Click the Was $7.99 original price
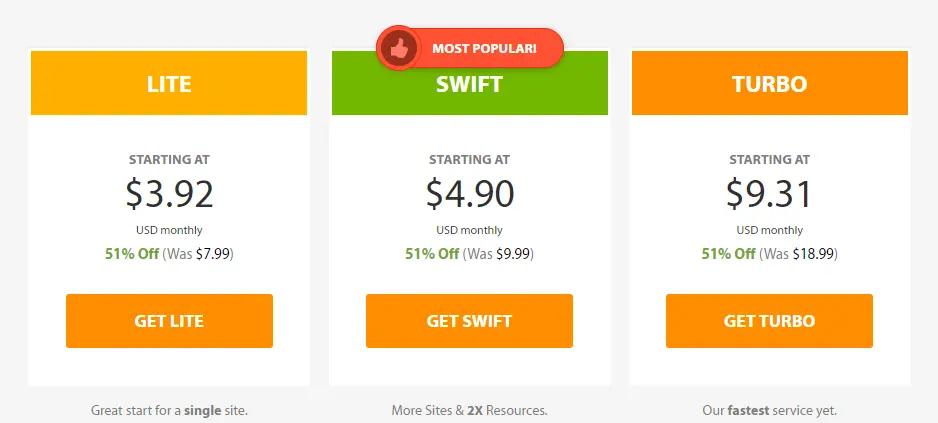Viewport: 938px width, 423px height. pyautogui.click(x=197, y=254)
